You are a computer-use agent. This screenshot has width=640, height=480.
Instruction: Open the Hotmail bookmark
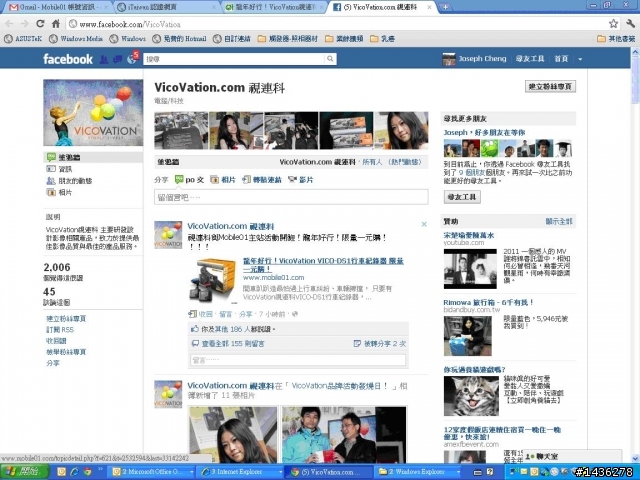tap(179, 39)
